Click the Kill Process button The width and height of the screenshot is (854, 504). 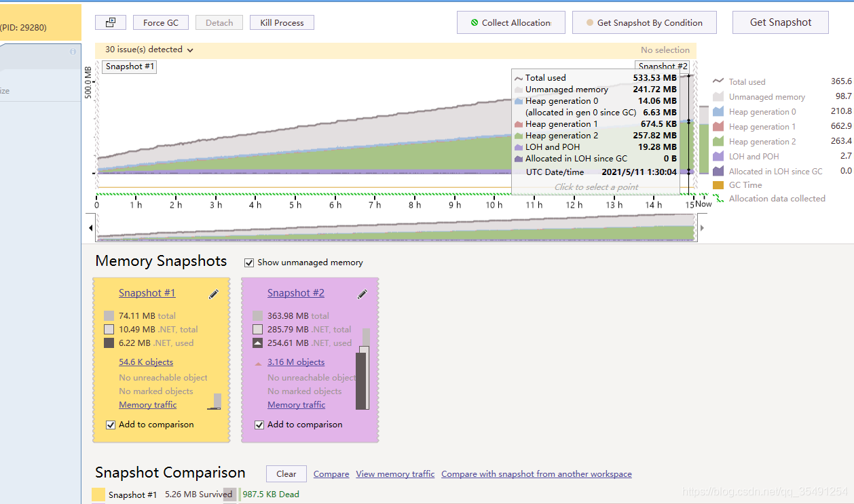pos(282,23)
